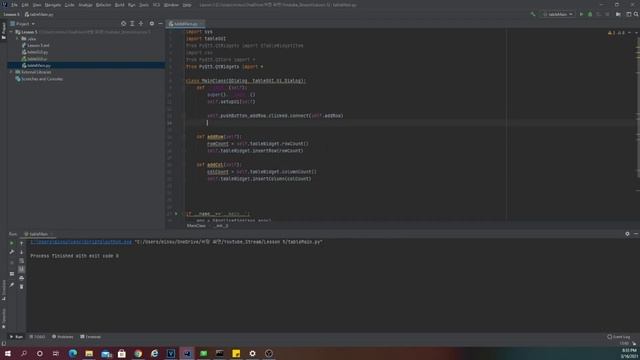Click the search everywhere magnifier icon
The width and height of the screenshot is (640, 360).
(636, 14)
